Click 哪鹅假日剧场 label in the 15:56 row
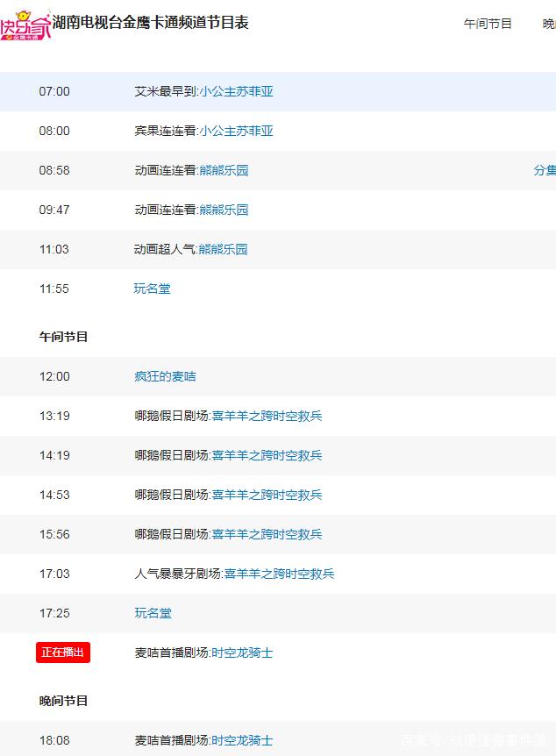Image resolution: width=556 pixels, height=756 pixels. pyautogui.click(x=172, y=535)
